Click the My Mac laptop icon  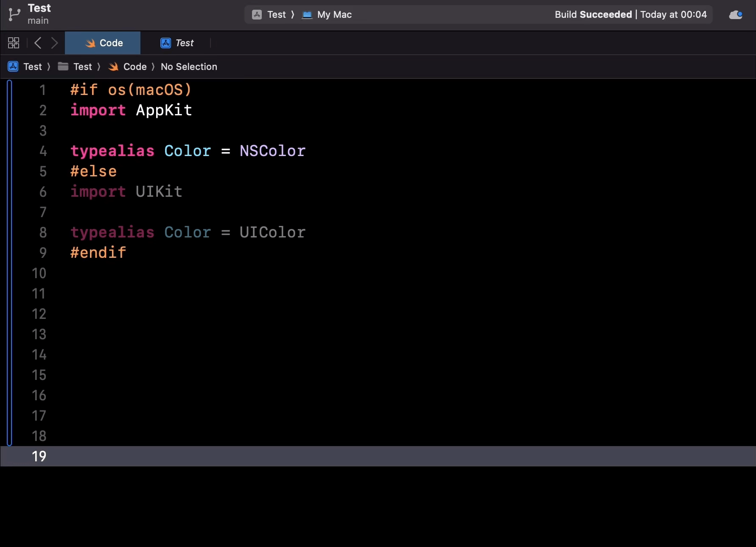(x=307, y=15)
